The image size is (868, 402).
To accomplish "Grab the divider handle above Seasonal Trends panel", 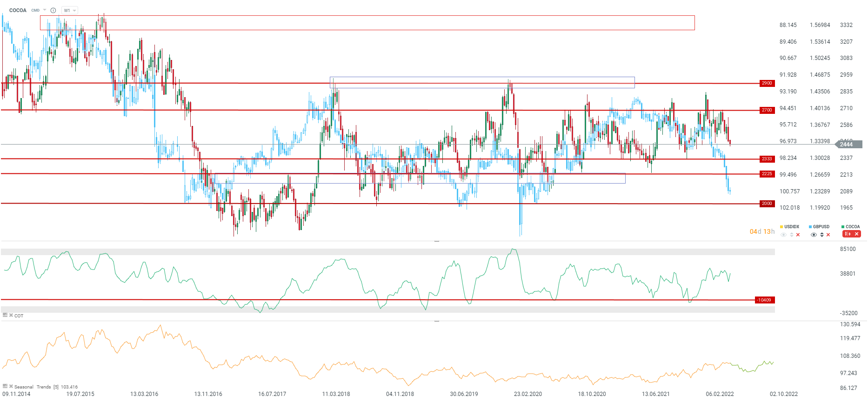I will (x=437, y=321).
